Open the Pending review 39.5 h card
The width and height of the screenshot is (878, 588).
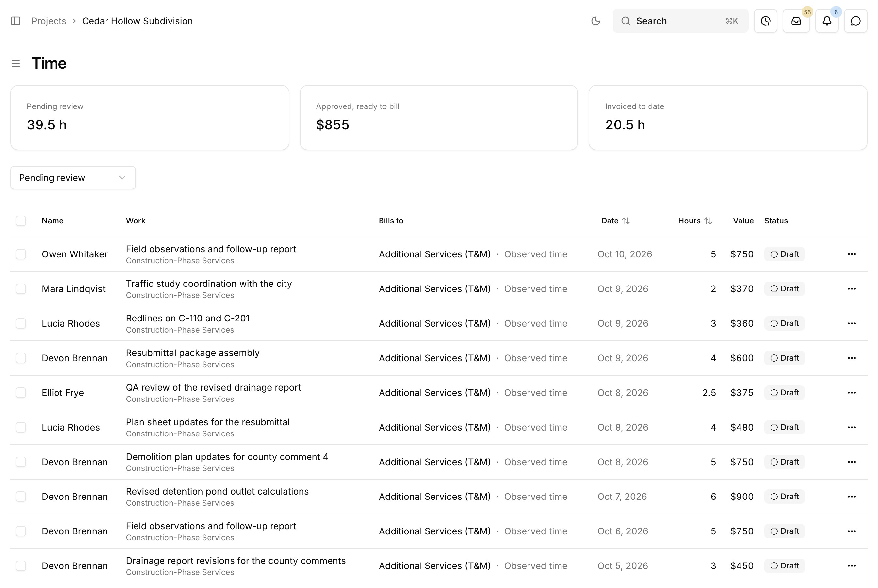pos(150,118)
